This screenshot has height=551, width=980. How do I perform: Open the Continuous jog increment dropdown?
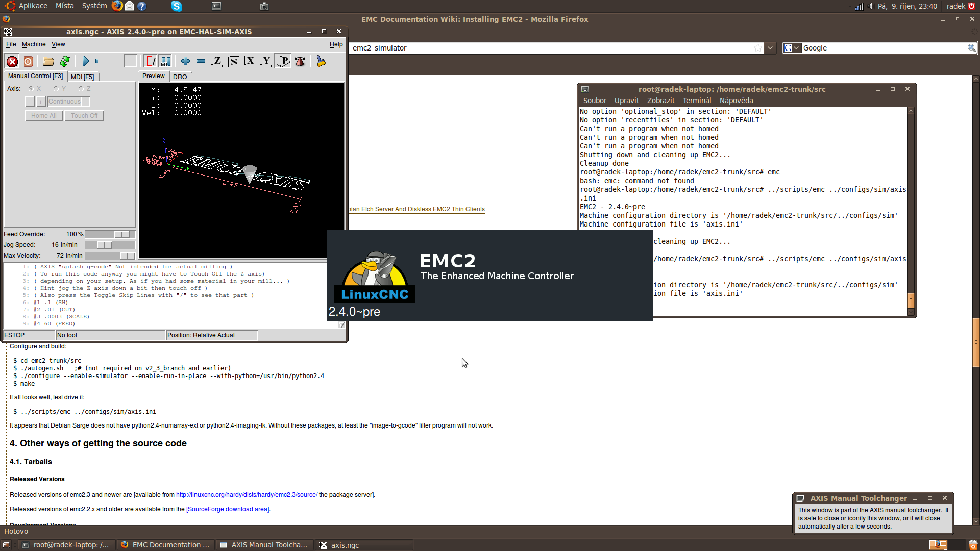click(x=85, y=102)
